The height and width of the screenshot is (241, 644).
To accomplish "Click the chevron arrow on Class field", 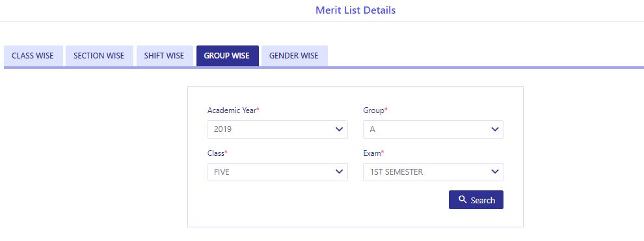I will pyautogui.click(x=340, y=171).
